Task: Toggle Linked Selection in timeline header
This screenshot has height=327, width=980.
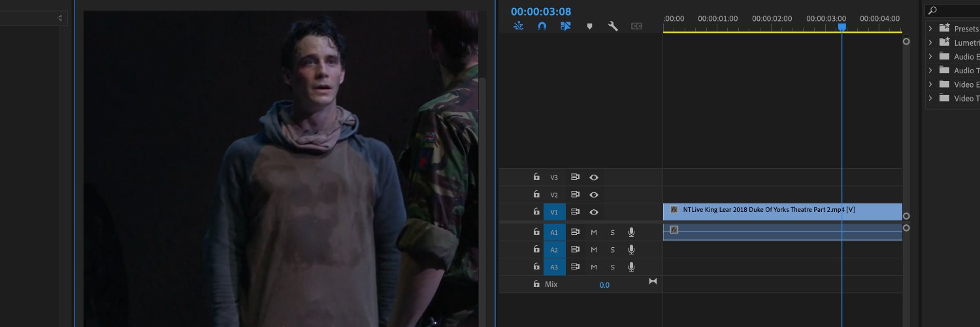Action: [566, 26]
